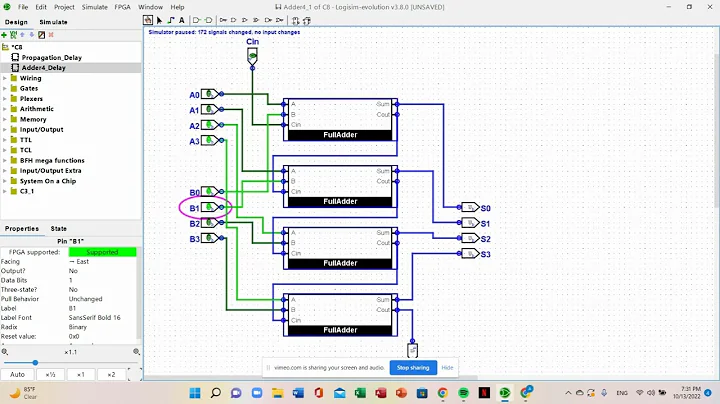Toggle input pin B2
The width and height of the screenshot is (720, 404).
click(x=209, y=223)
